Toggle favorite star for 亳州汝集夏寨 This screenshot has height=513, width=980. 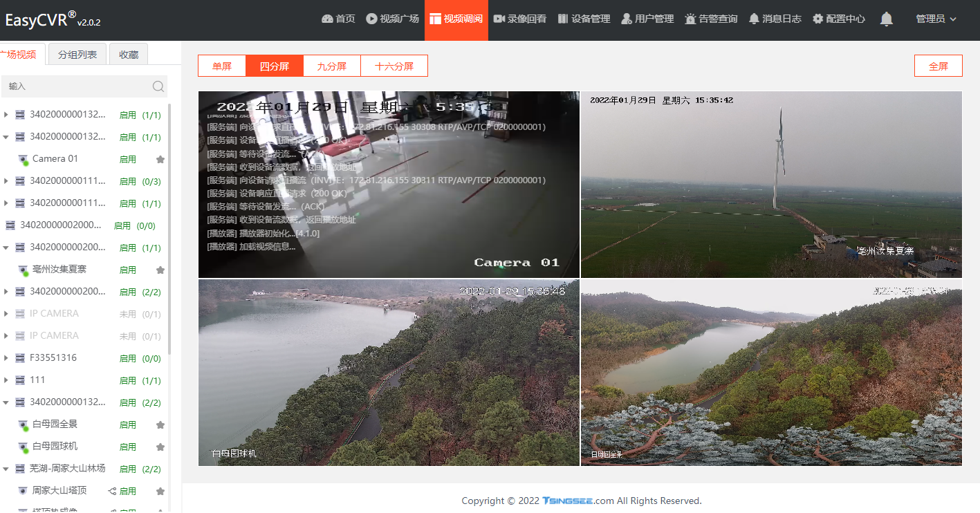pyautogui.click(x=160, y=270)
